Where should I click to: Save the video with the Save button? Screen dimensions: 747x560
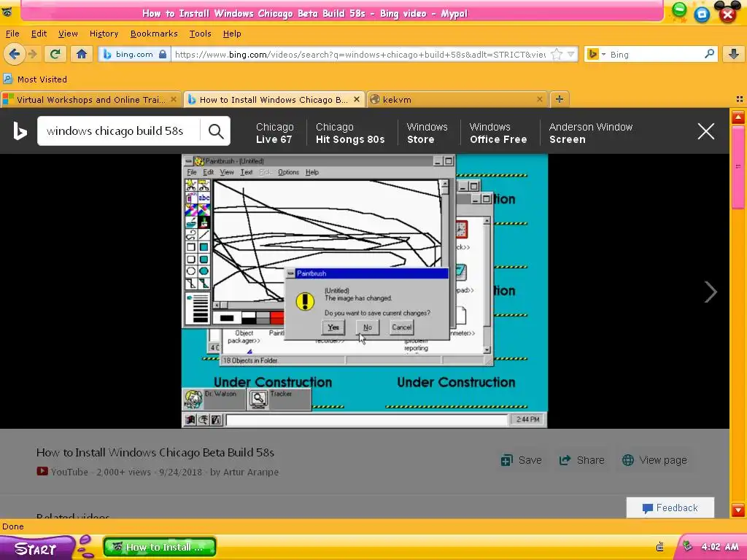coord(521,460)
